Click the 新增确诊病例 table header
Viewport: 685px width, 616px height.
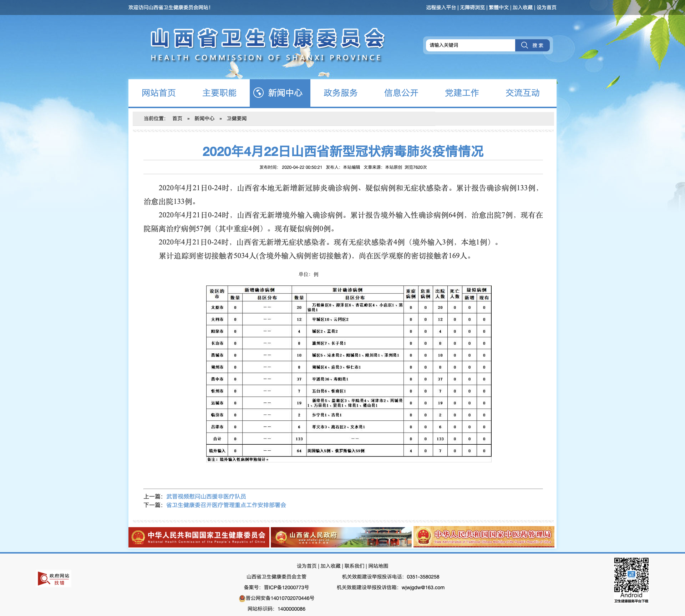point(260,290)
